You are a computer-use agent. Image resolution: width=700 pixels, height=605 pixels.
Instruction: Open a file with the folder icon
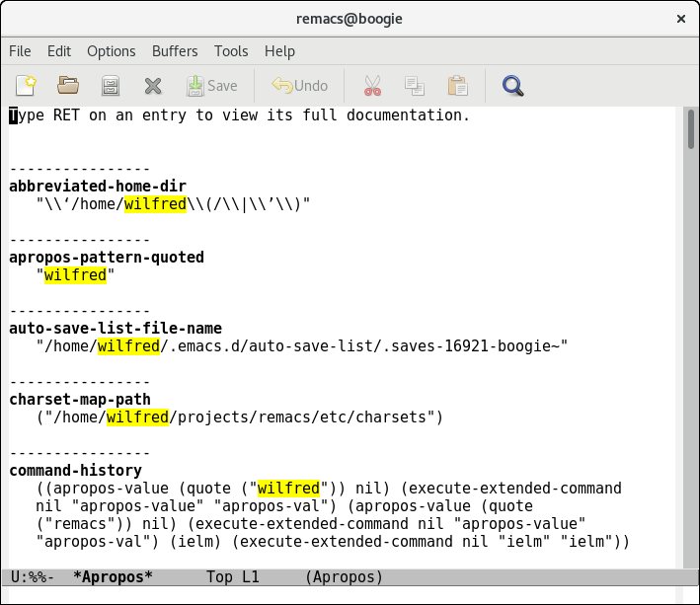[x=68, y=85]
